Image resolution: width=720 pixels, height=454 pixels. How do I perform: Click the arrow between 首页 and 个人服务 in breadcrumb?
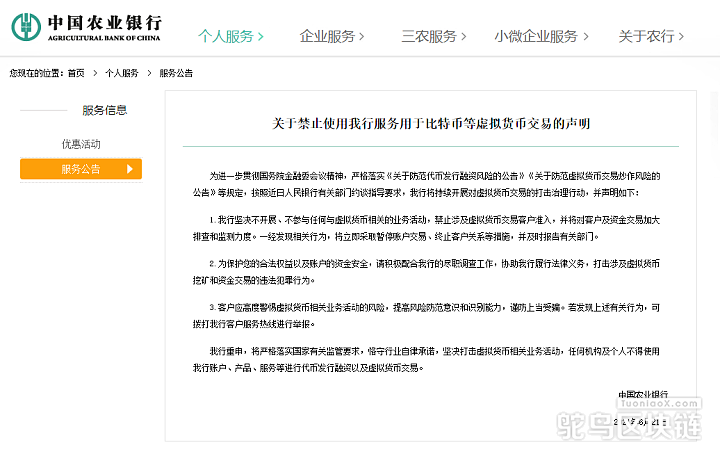[x=95, y=73]
